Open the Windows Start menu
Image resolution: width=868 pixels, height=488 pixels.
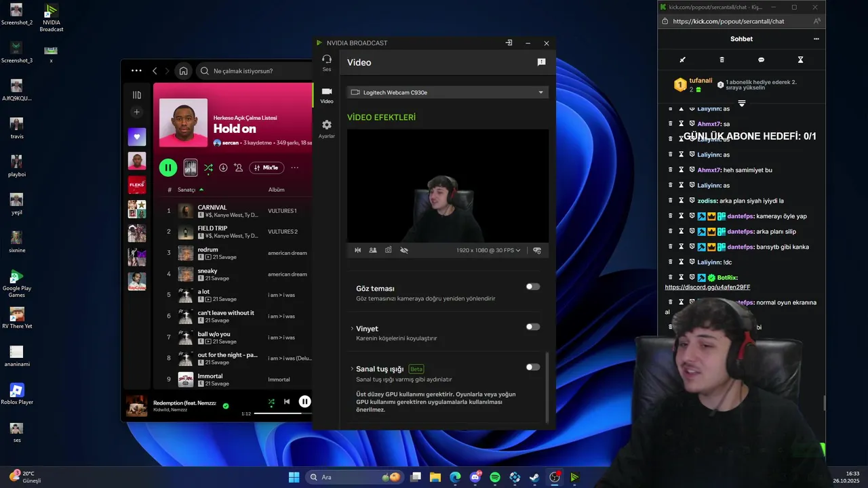point(294,477)
